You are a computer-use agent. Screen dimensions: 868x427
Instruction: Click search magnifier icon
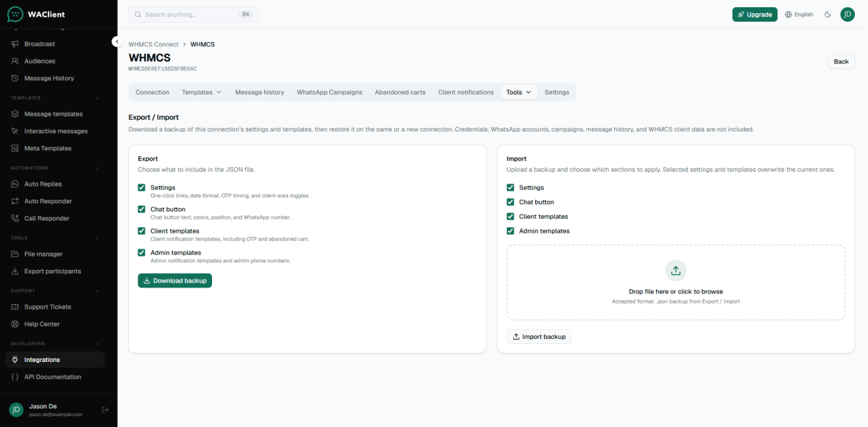point(138,14)
